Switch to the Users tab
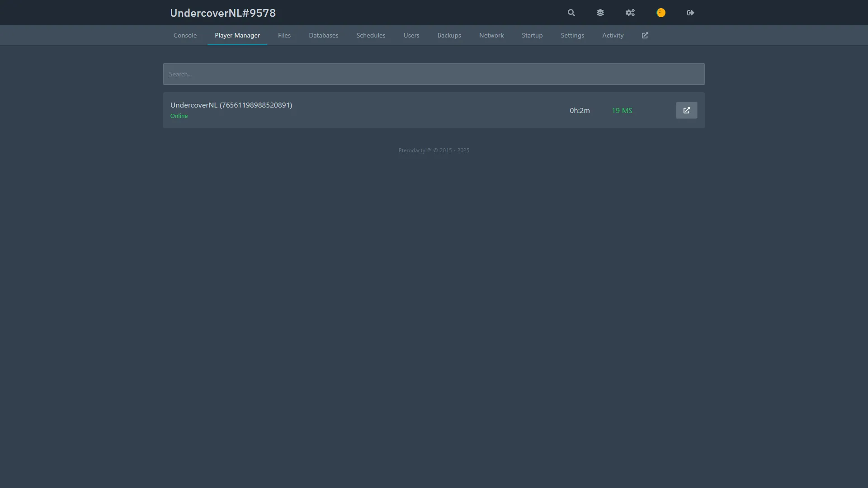Viewport: 868px width, 488px height. [411, 35]
